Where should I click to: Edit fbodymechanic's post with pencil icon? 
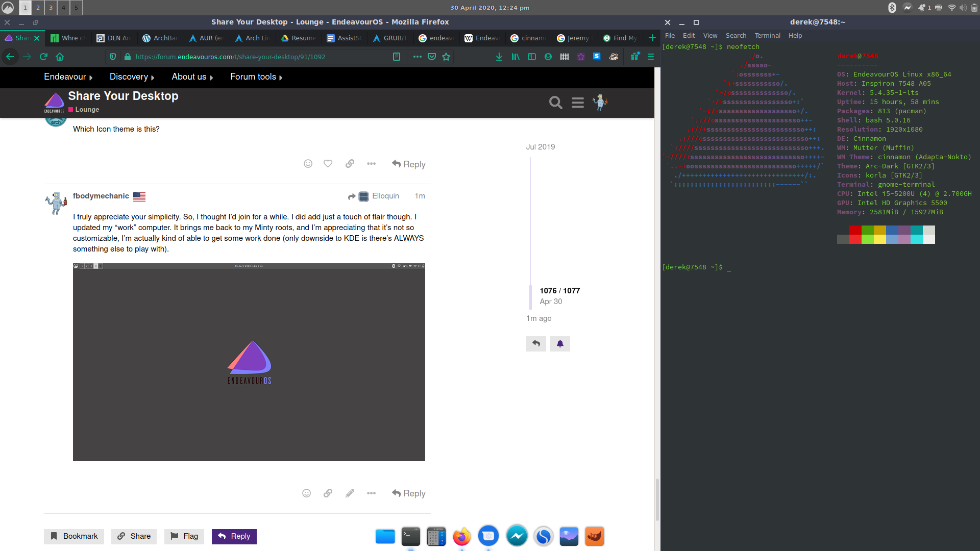point(350,493)
